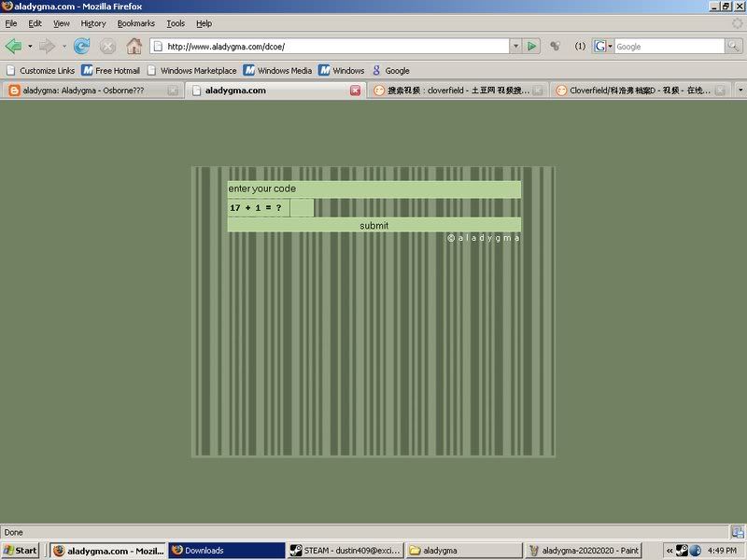Click the Forward navigation arrow
Image resolution: width=747 pixels, height=560 pixels.
47,46
